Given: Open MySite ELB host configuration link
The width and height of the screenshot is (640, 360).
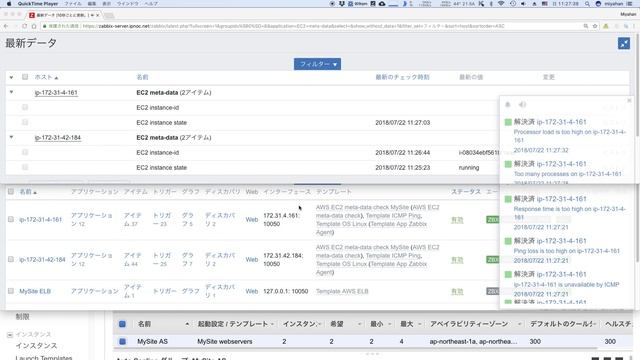Looking at the screenshot, I should [35, 291].
